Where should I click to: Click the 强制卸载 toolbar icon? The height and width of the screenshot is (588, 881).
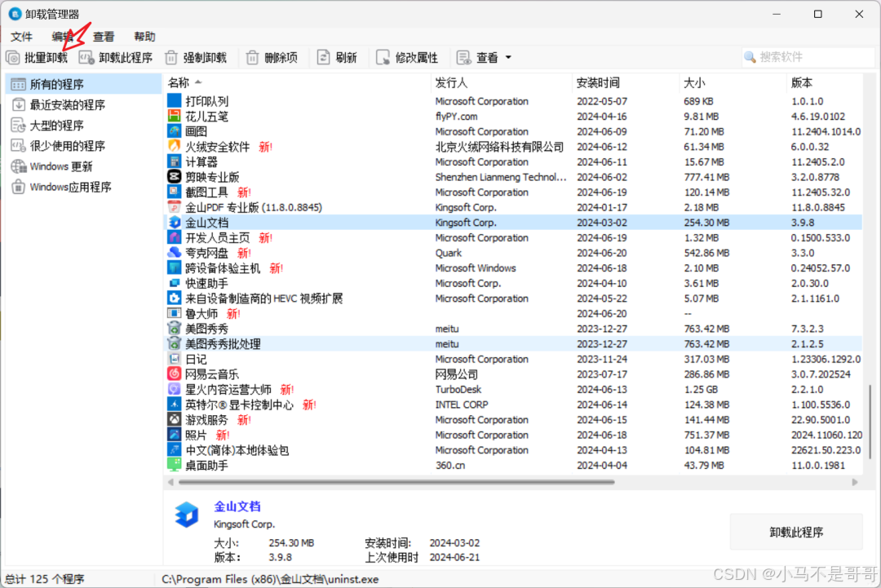coord(171,58)
